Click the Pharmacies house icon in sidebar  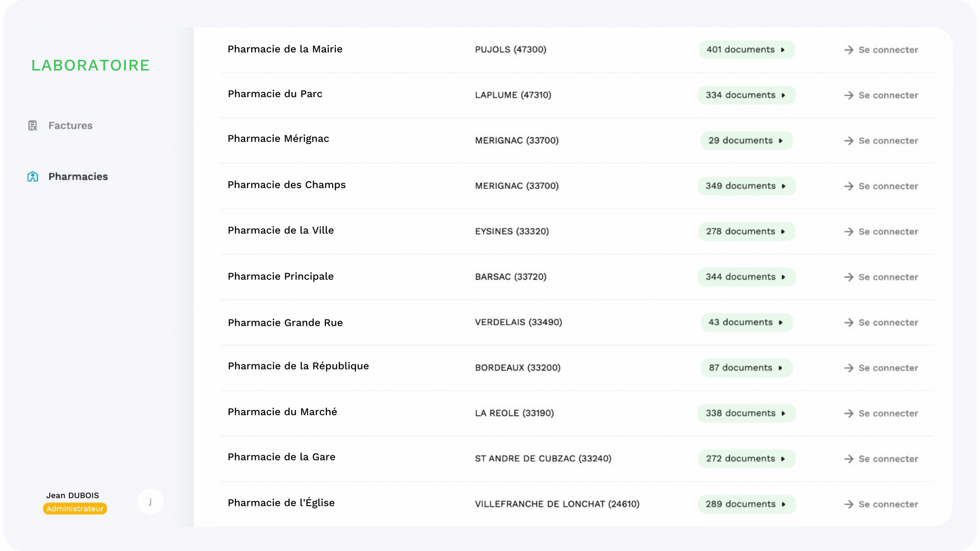(33, 176)
